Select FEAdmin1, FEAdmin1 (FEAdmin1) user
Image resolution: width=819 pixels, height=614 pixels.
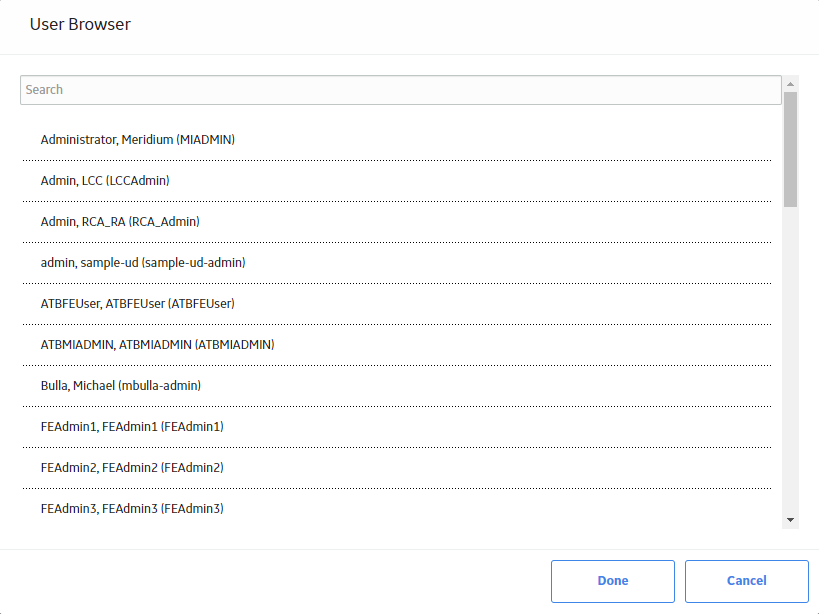coord(397,427)
